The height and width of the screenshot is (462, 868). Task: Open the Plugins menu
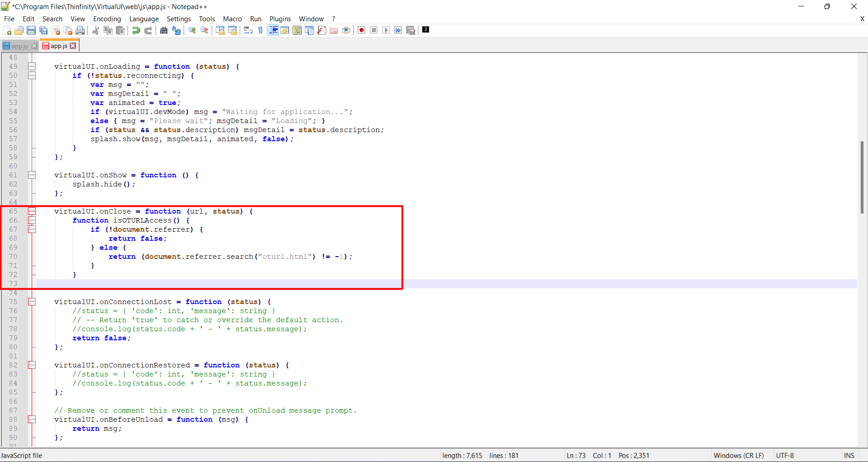point(280,19)
